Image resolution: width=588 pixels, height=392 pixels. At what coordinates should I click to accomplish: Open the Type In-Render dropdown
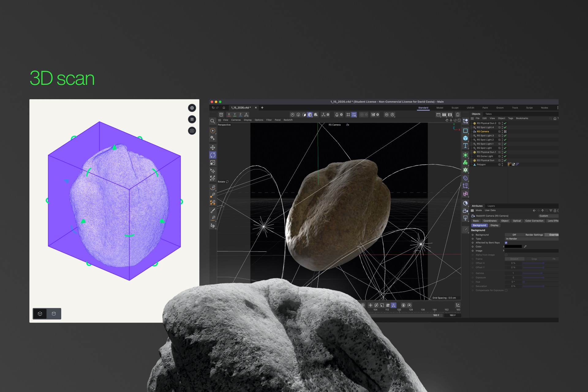click(x=531, y=239)
